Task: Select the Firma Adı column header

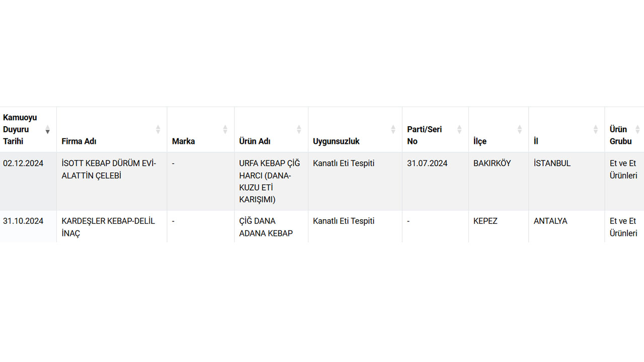Action: pyautogui.click(x=79, y=141)
